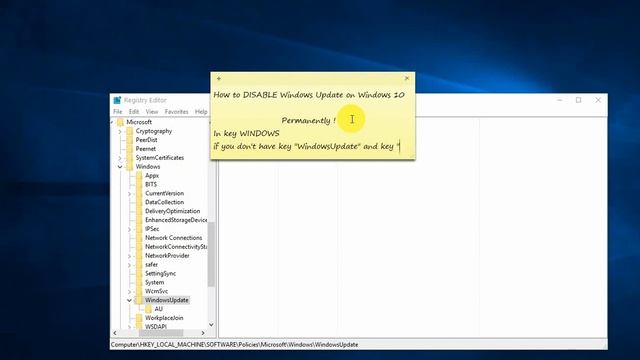Click the WindowsUpdate folder icon
Image resolution: width=640 pixels, height=360 pixels.
139,300
